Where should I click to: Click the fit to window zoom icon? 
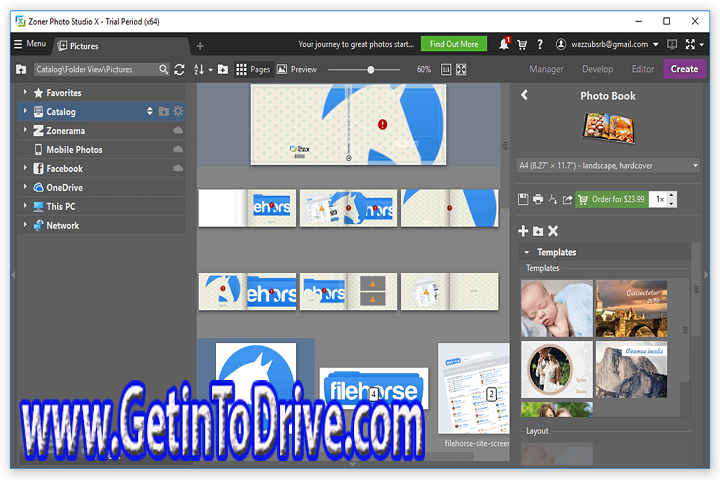[x=461, y=70]
